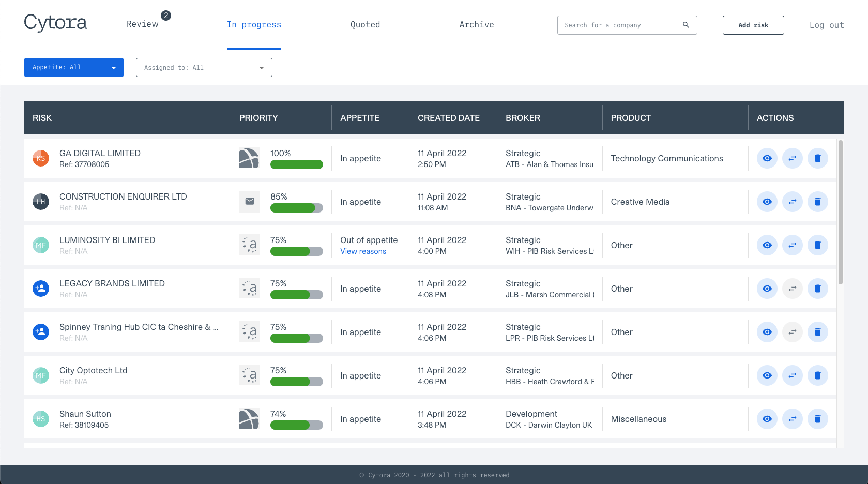
Task: Reassign LUMINOSITY BI LIMITED swap icon
Action: pyautogui.click(x=793, y=245)
